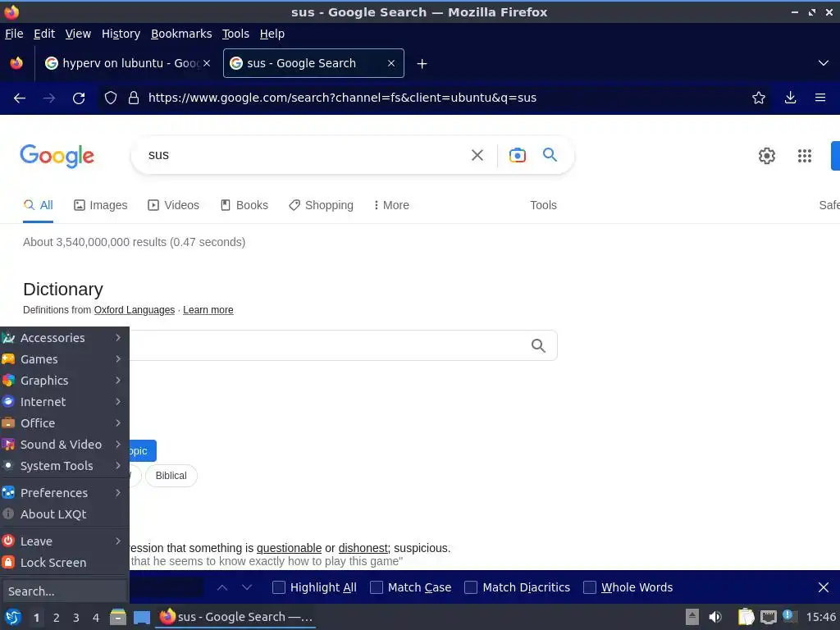Jump to next find match arrow

(247, 587)
